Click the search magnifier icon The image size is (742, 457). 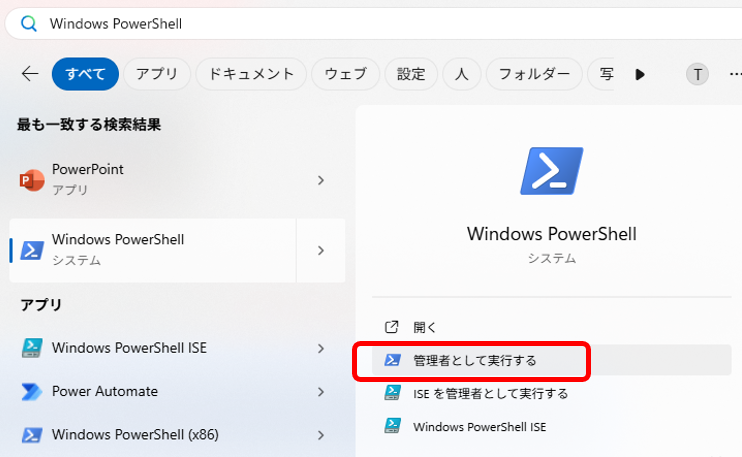pyautogui.click(x=29, y=23)
